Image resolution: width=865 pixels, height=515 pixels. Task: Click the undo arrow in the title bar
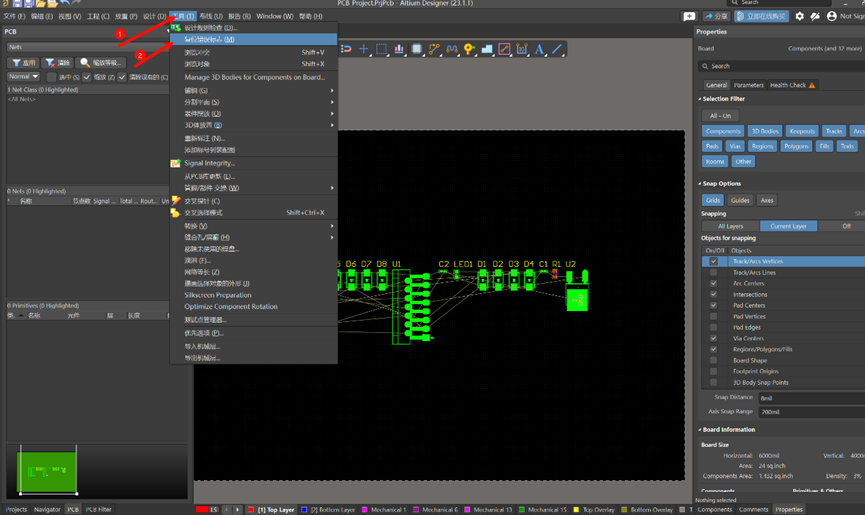tap(65, 3)
